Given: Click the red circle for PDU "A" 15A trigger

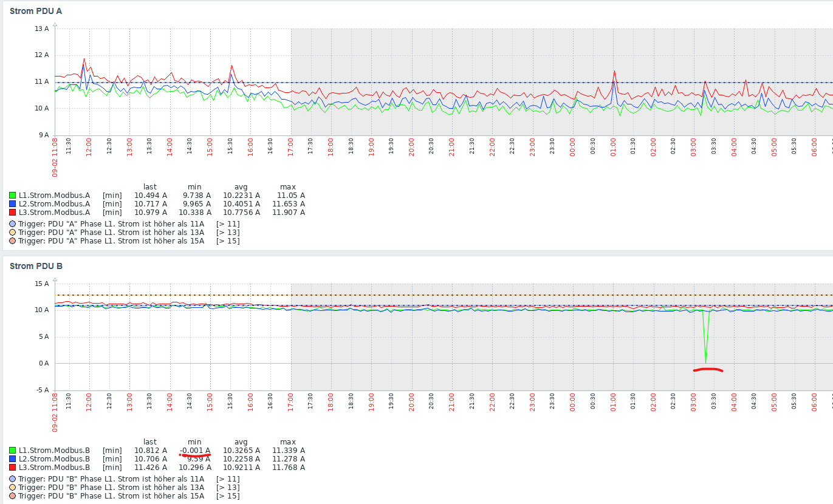Looking at the screenshot, I should click(x=13, y=241).
